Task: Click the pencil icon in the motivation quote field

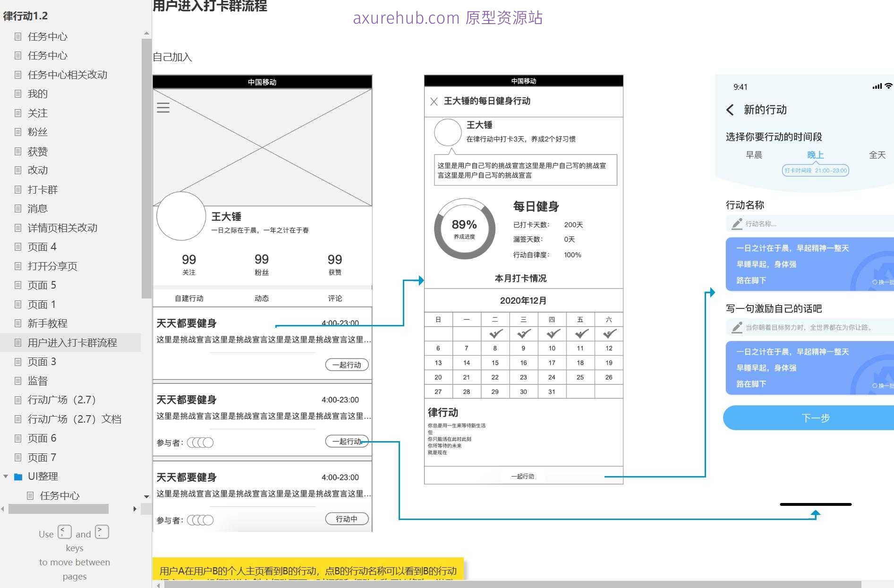Action: click(737, 327)
